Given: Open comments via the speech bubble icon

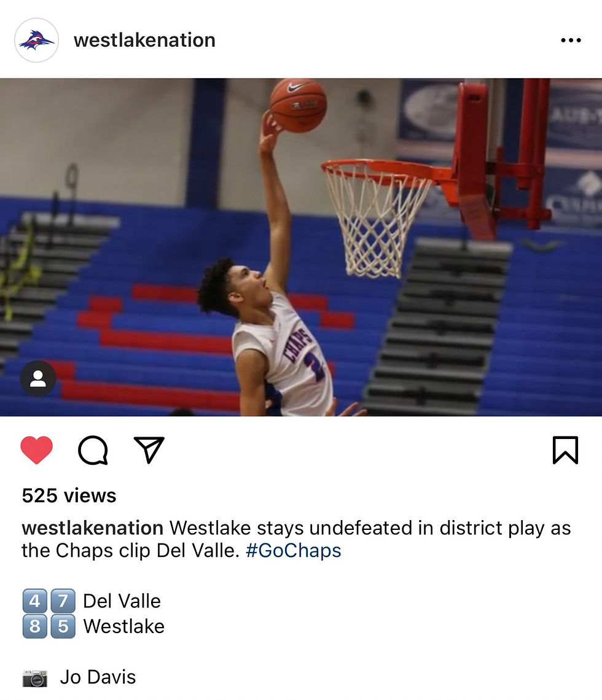Looking at the screenshot, I should coord(93,450).
